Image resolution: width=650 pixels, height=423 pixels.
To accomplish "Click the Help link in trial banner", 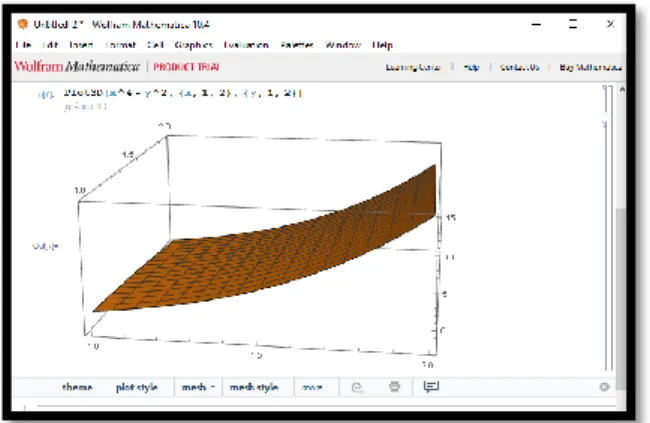I will coord(471,67).
